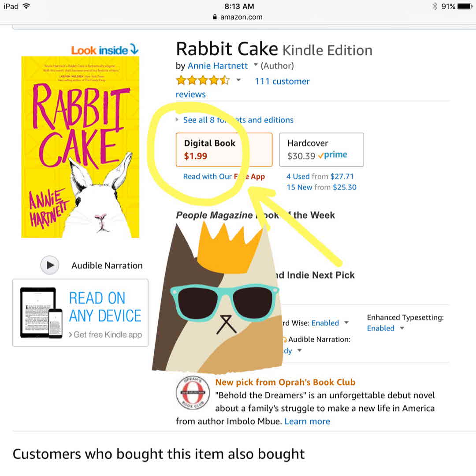This screenshot has width=476, height=476.
Task: Open 111 customer reviews link
Action: tap(282, 82)
